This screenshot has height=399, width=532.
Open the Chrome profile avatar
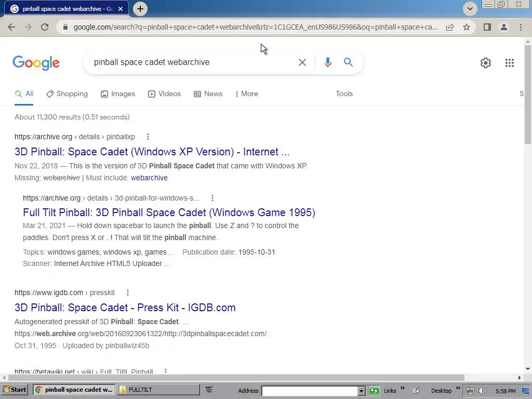504,27
